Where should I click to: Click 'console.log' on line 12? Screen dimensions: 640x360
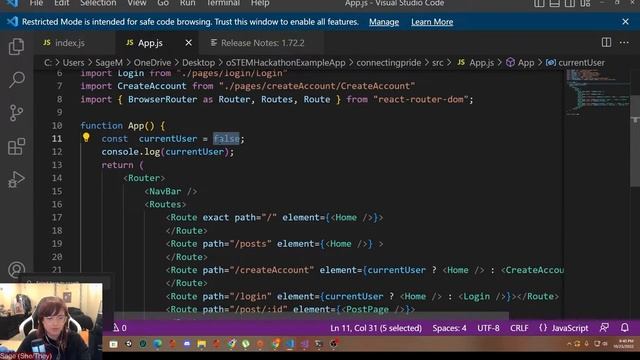(131, 152)
